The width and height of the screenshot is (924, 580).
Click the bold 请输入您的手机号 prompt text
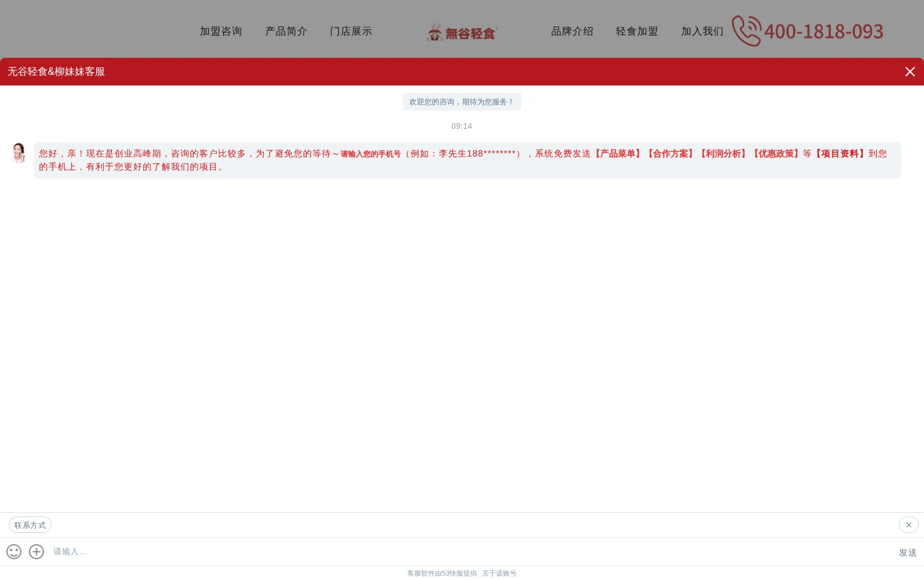point(371,154)
